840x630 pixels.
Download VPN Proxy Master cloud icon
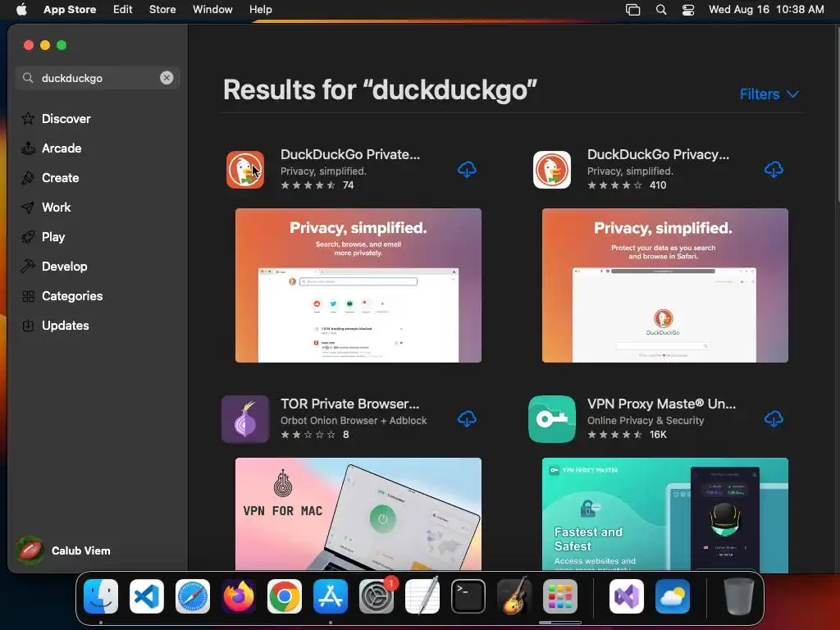coord(774,419)
